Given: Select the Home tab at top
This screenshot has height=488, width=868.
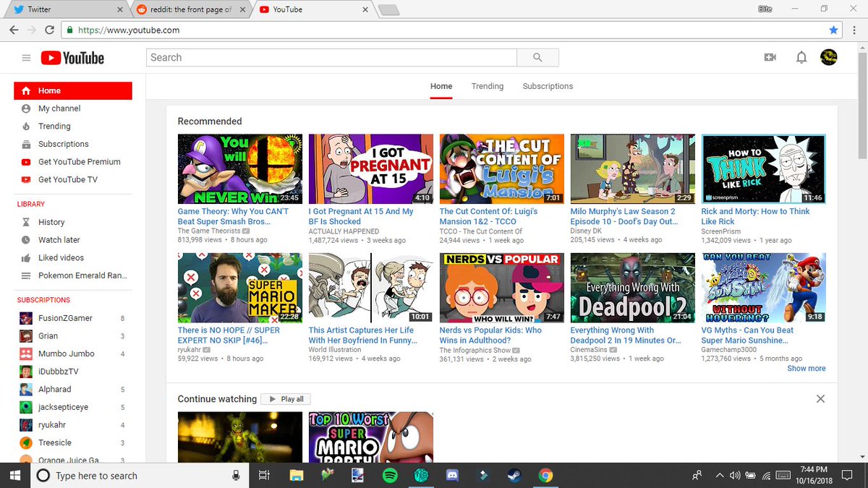Looking at the screenshot, I should click(441, 86).
